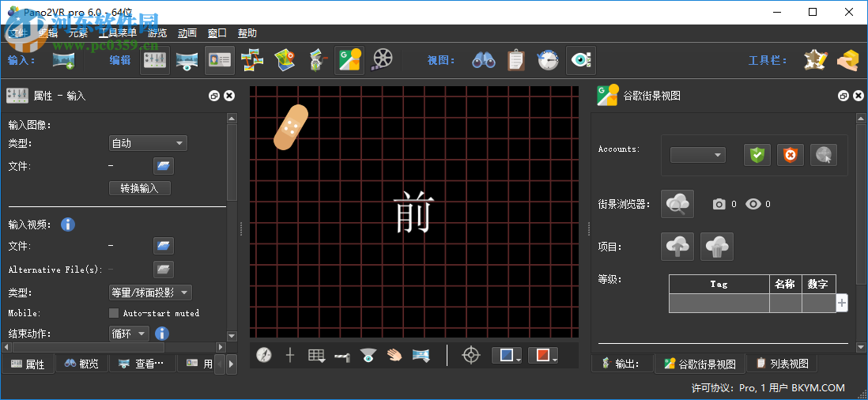Click the grey globe cursor button in Accounts

824,155
